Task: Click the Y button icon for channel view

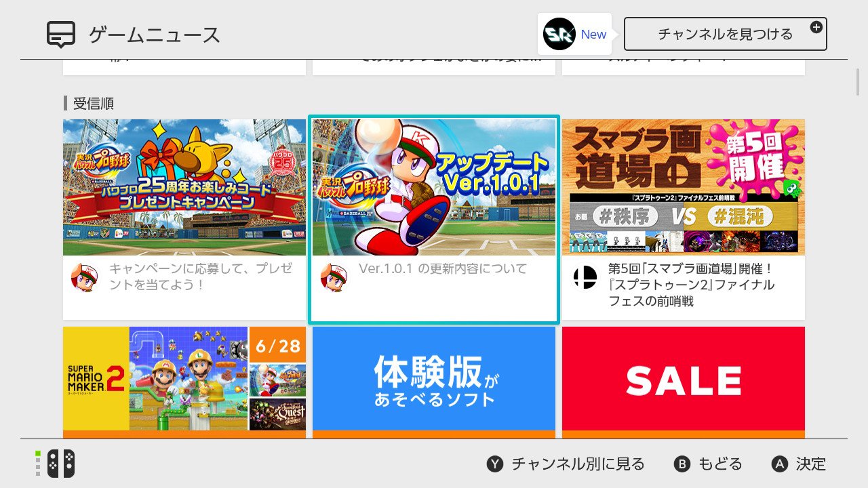Action: pos(495,464)
